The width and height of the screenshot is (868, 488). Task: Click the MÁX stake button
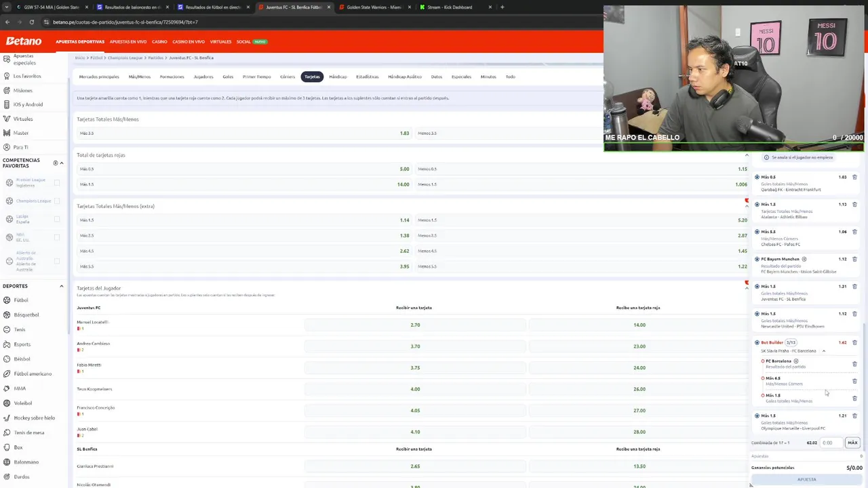pyautogui.click(x=852, y=443)
